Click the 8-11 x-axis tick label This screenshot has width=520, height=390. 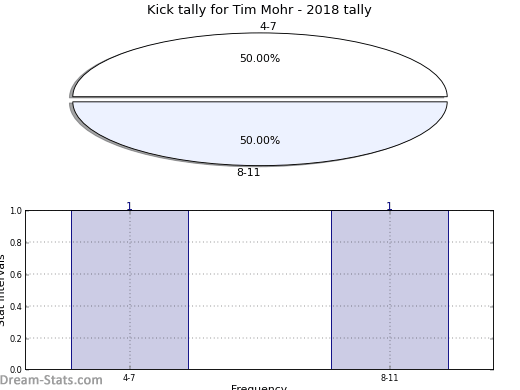point(389,378)
